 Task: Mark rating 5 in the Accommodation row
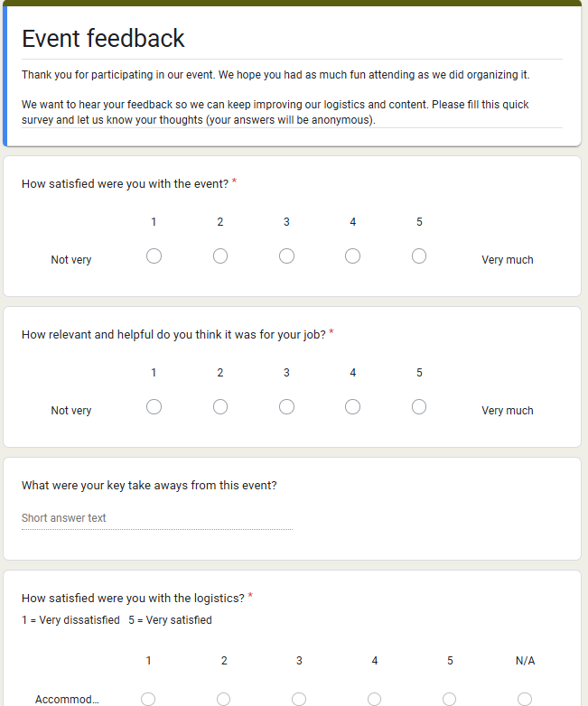[450, 699]
